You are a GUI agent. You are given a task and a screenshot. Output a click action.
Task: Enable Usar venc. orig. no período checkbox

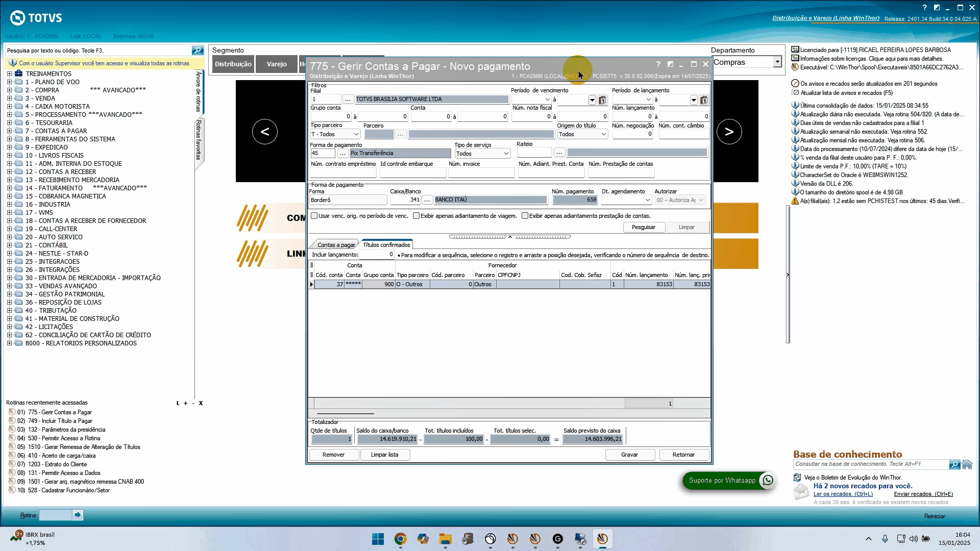click(x=314, y=216)
